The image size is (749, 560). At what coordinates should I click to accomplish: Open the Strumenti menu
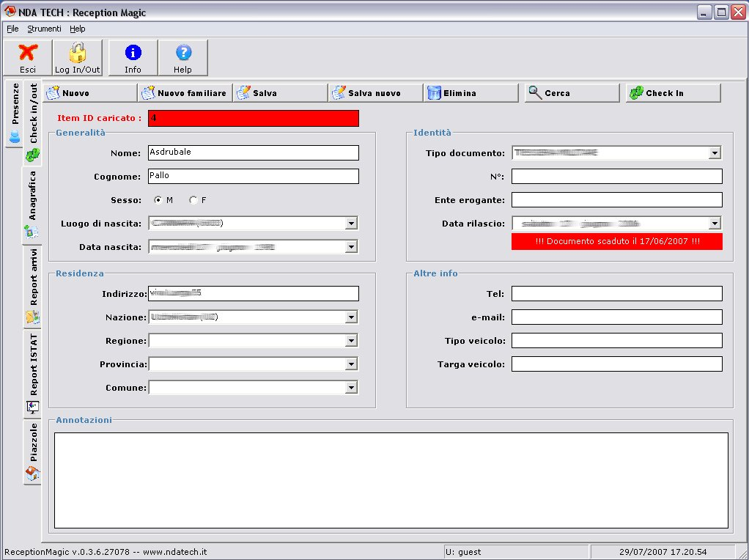coord(44,29)
